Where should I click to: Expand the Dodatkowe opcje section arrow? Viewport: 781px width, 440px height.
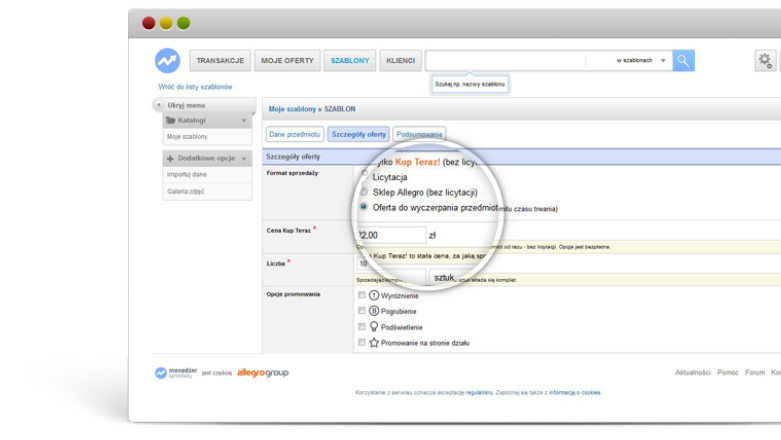click(x=243, y=159)
